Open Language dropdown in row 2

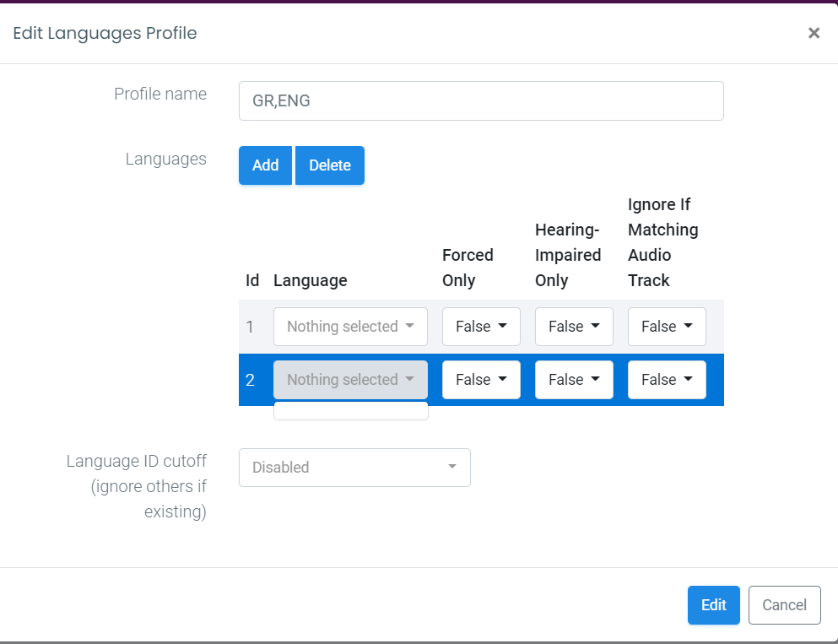point(350,380)
